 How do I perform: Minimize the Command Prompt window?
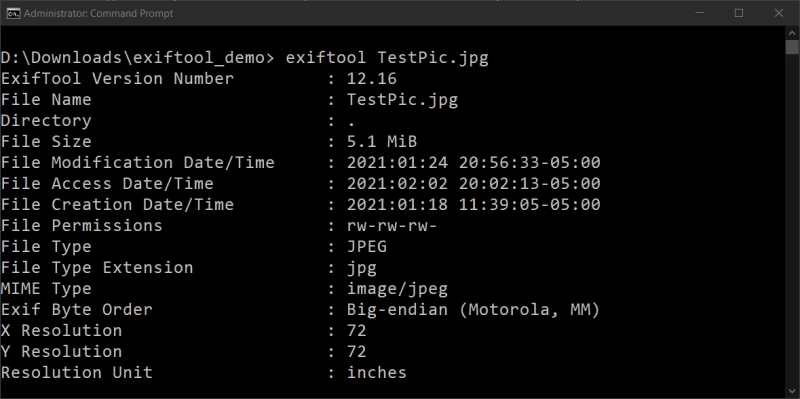[698, 13]
